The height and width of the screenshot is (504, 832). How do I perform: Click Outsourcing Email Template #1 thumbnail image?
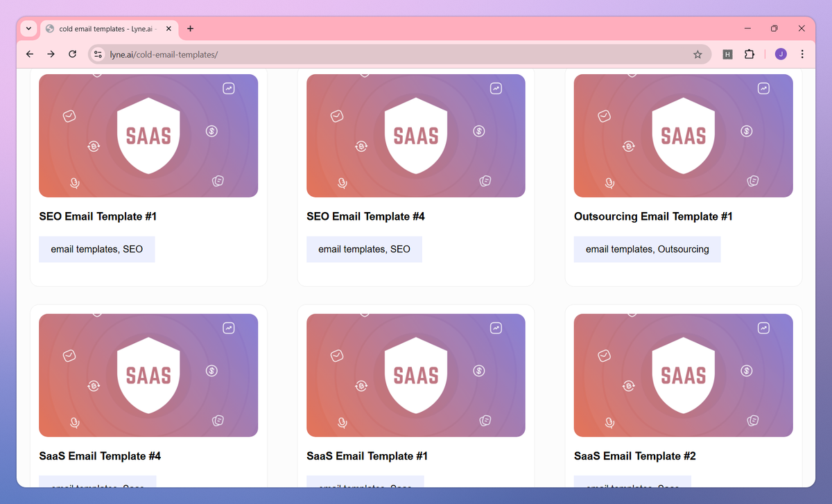pyautogui.click(x=684, y=136)
